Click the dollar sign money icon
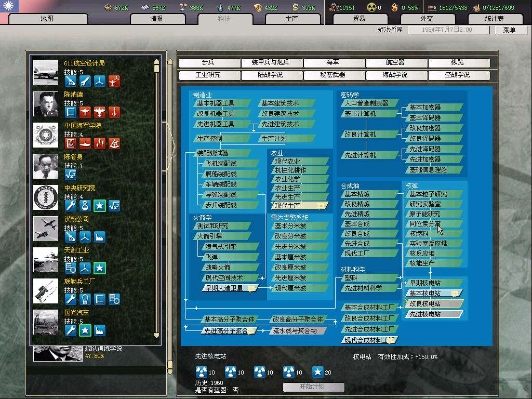This screenshot has height=399, width=532. click(296, 7)
